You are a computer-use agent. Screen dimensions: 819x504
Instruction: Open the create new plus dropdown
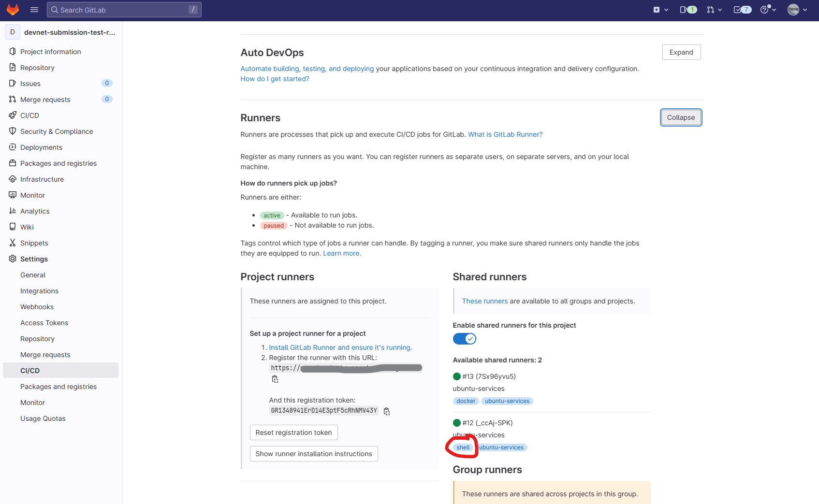660,10
